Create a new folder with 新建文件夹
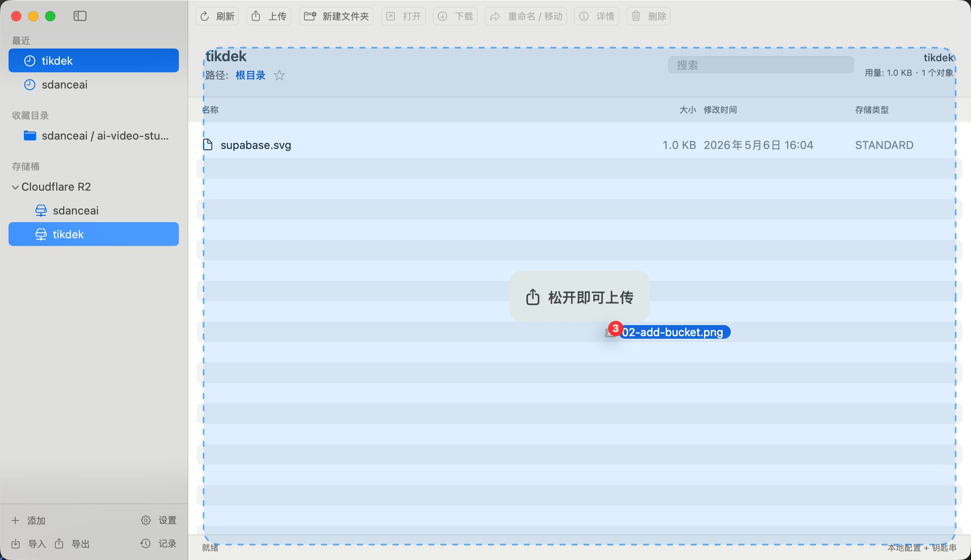971x560 pixels. pos(336,16)
